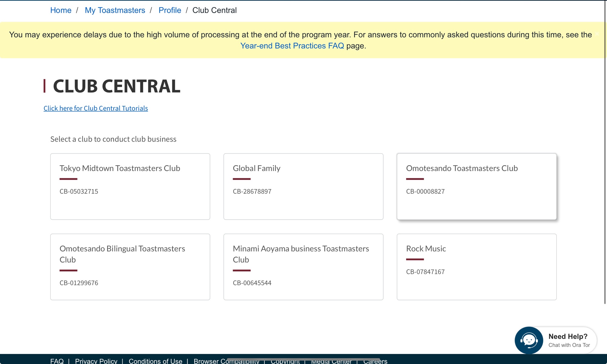Open the chat assistant headset icon
The height and width of the screenshot is (364, 607).
[529, 340]
